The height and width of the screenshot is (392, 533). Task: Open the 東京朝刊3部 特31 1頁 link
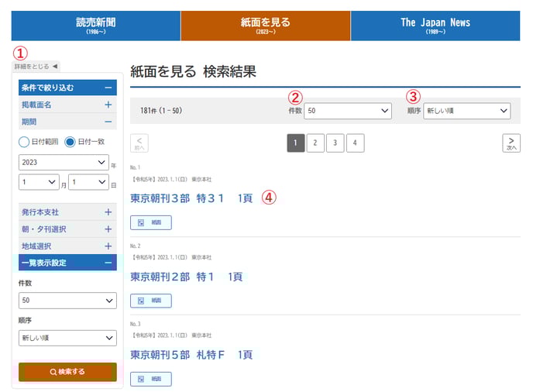click(x=191, y=198)
